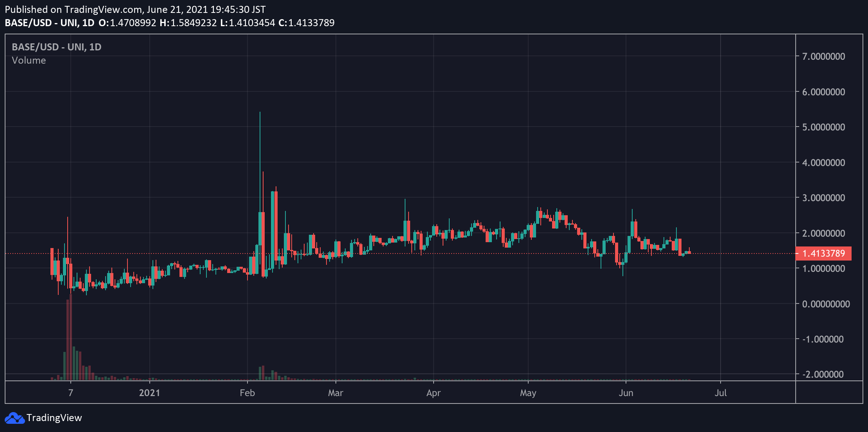Viewport: 868px width, 432px height.
Task: Click the Feb label on time axis
Action: pos(247,393)
